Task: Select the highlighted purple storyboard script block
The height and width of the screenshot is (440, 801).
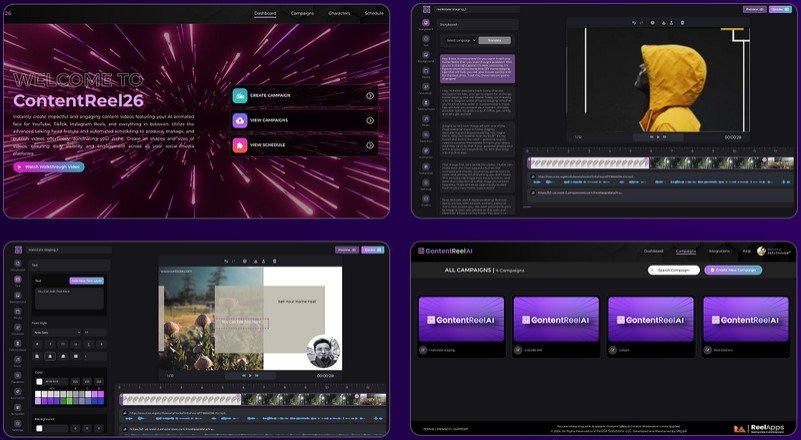Action: pos(478,69)
